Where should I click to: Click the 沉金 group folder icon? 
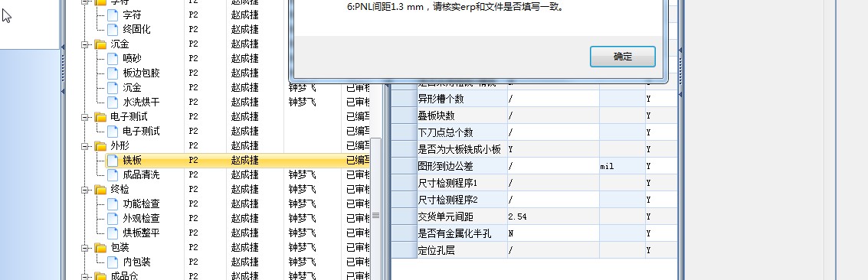click(x=100, y=44)
